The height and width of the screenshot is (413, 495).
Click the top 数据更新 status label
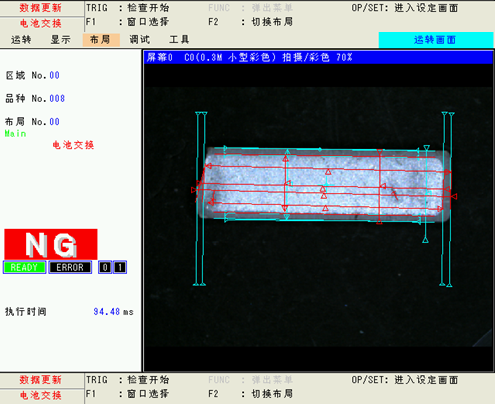coord(41,8)
